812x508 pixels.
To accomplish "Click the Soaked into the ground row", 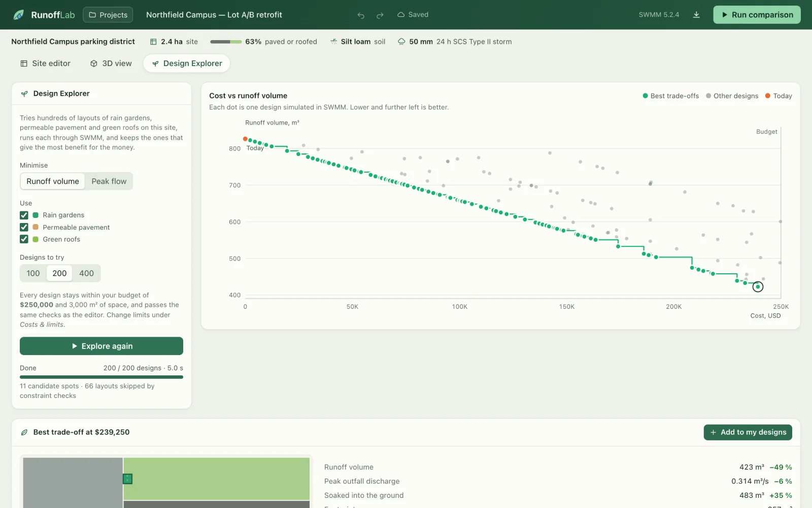I will [558, 495].
